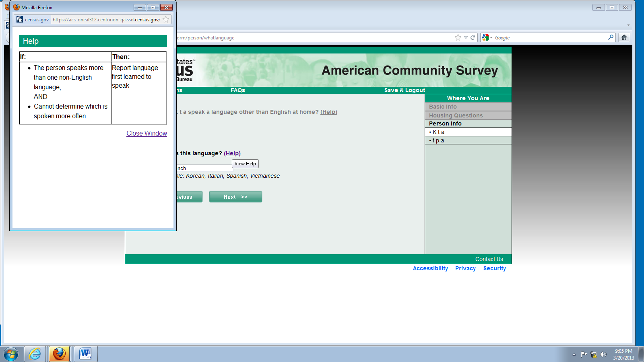644x362 pixels.
Task: Open Microsoft Word from the taskbar
Action: coord(85,354)
